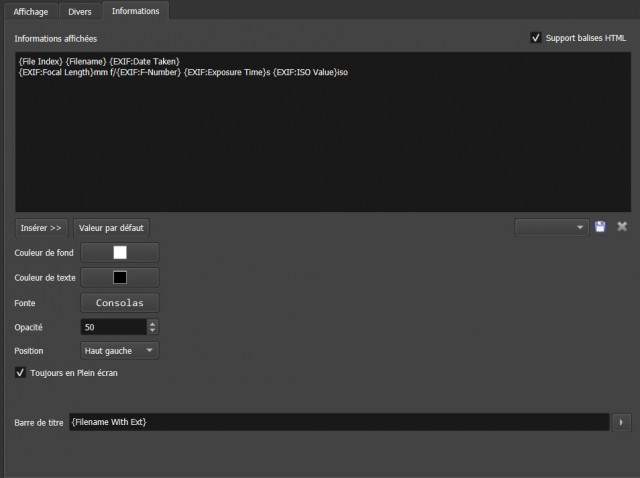Pick the black Couleur de texte swatch

tap(120, 278)
